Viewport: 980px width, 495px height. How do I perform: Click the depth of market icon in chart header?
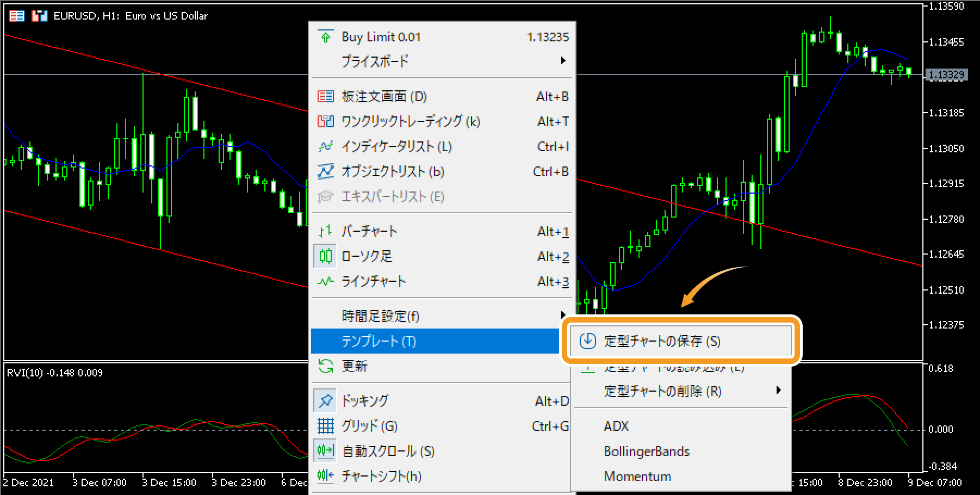(17, 16)
